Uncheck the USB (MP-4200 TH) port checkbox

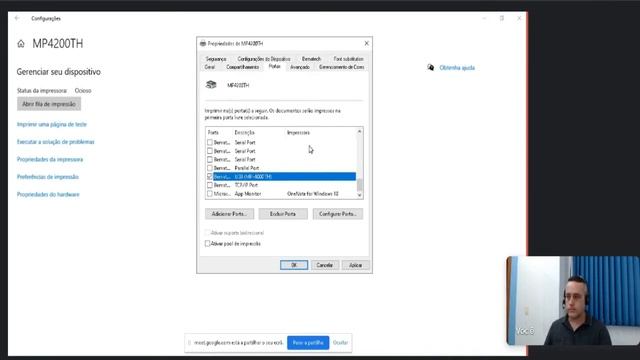pyautogui.click(x=210, y=176)
